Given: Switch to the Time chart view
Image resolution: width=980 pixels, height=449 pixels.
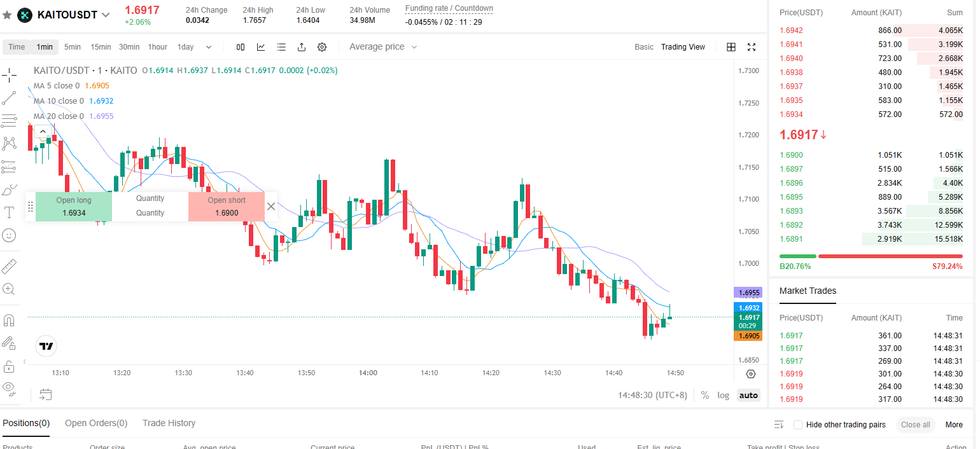Looking at the screenshot, I should (x=17, y=47).
